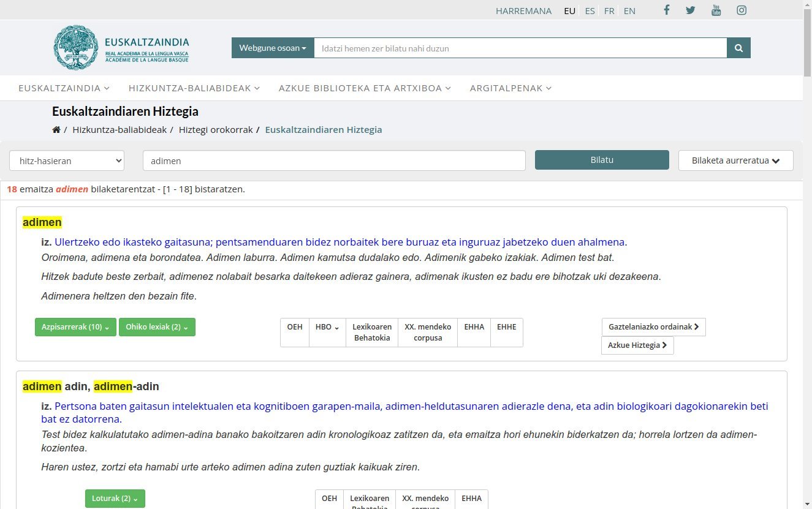Open the ARGITALPENAK menu
The width and height of the screenshot is (812, 509).
point(510,88)
